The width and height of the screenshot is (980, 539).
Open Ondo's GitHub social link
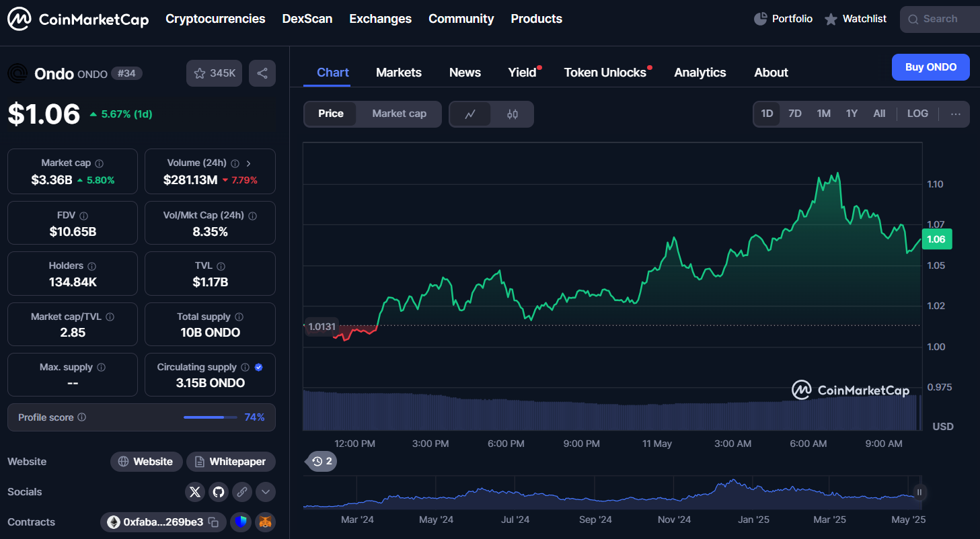click(x=219, y=492)
